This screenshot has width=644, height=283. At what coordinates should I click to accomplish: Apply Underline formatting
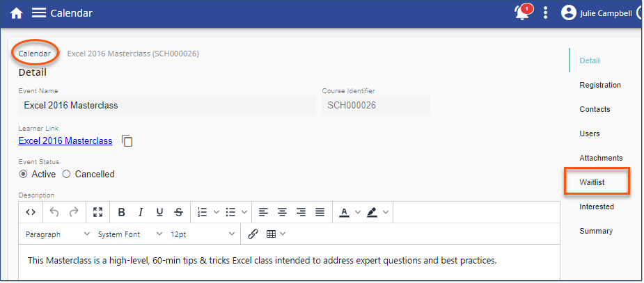159,212
